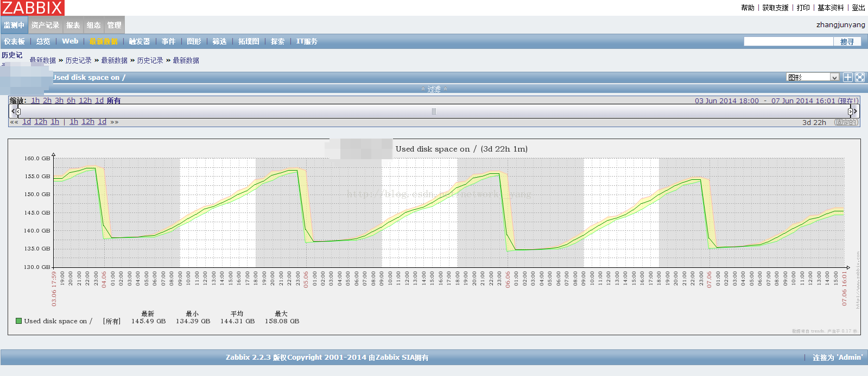Open the 图形 view type dropdown
The width and height of the screenshot is (868, 376).
(813, 77)
